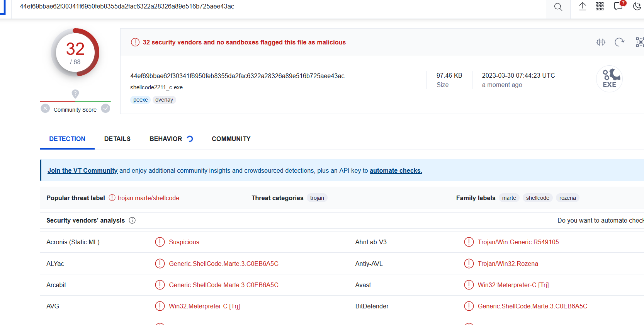Image resolution: width=644 pixels, height=325 pixels.
Task: Click the search magnifier icon
Action: tap(558, 7)
